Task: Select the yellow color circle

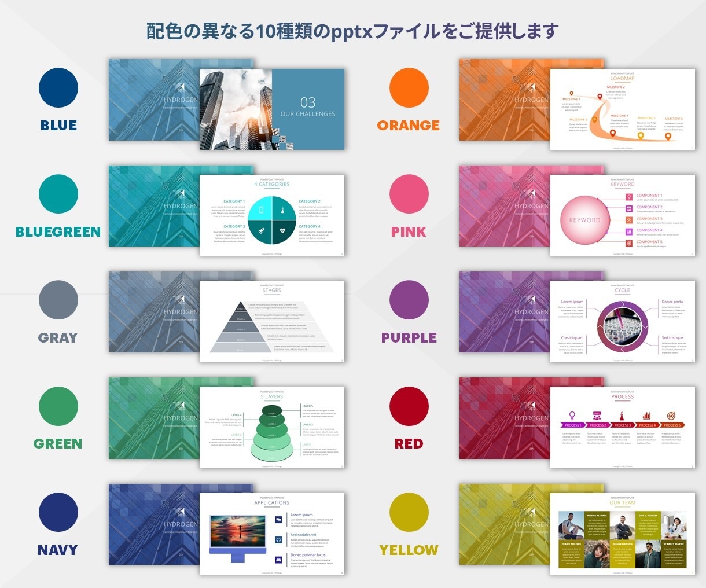Action: click(x=409, y=512)
